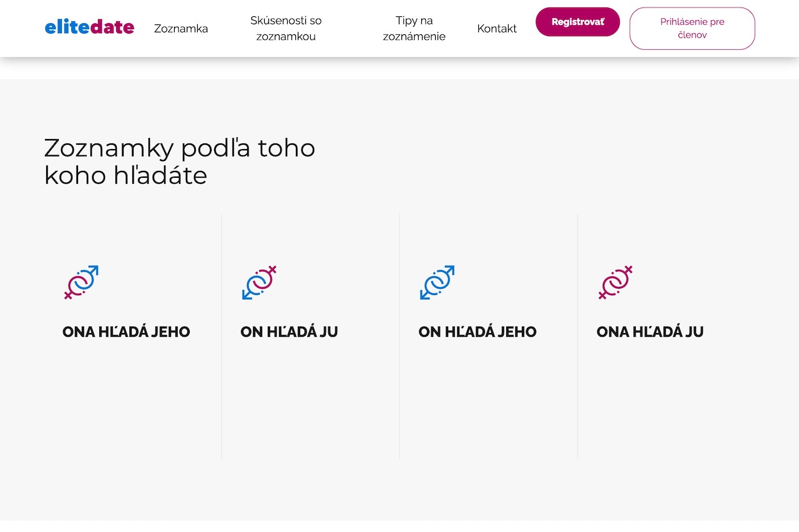799x532 pixels.
Task: Open the ONA HĽADÁ JEHO link
Action: click(126, 332)
